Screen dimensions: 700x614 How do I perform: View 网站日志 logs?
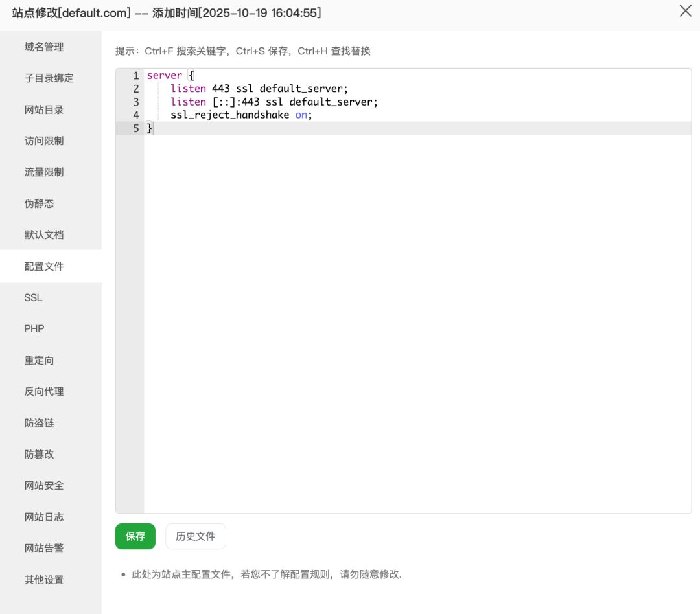coord(43,517)
